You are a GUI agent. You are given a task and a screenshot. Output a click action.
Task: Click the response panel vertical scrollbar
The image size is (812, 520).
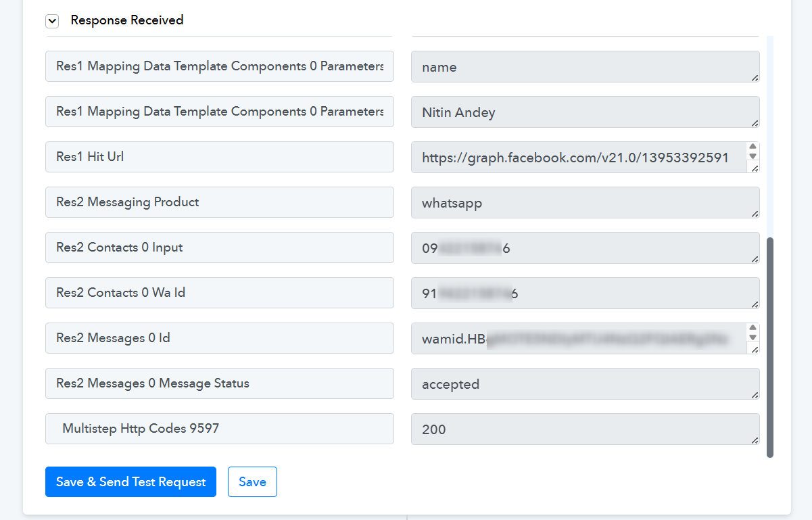770,346
